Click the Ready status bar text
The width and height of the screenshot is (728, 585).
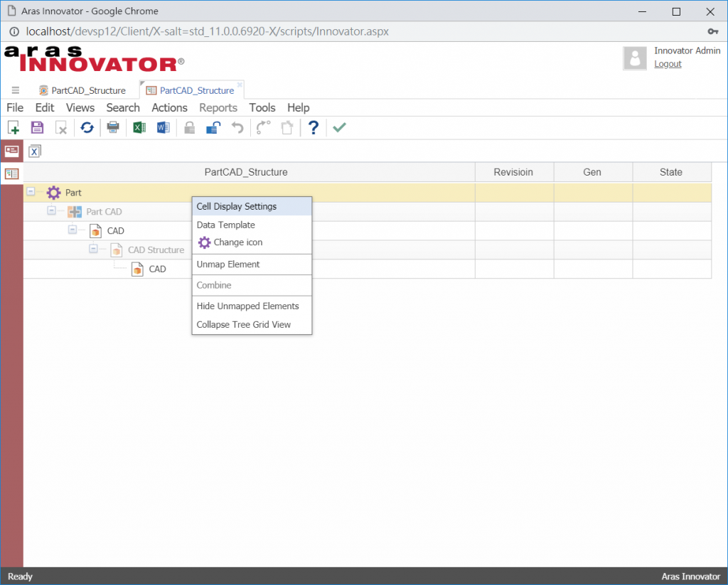pyautogui.click(x=20, y=576)
